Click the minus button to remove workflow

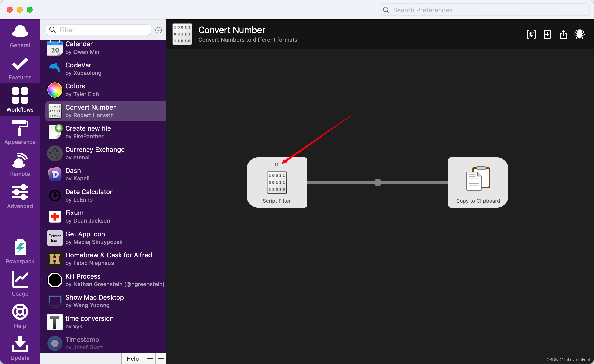click(x=161, y=358)
